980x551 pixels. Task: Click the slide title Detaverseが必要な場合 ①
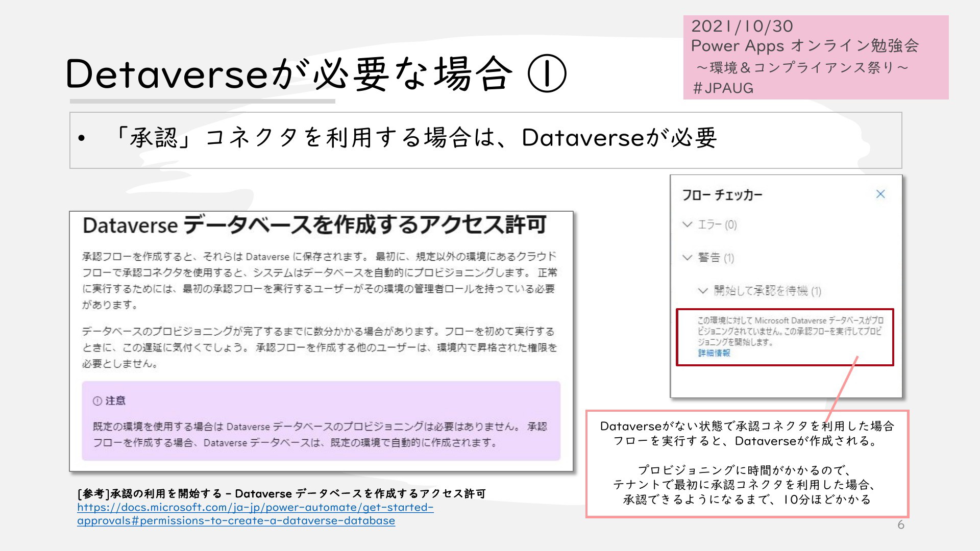click(316, 74)
